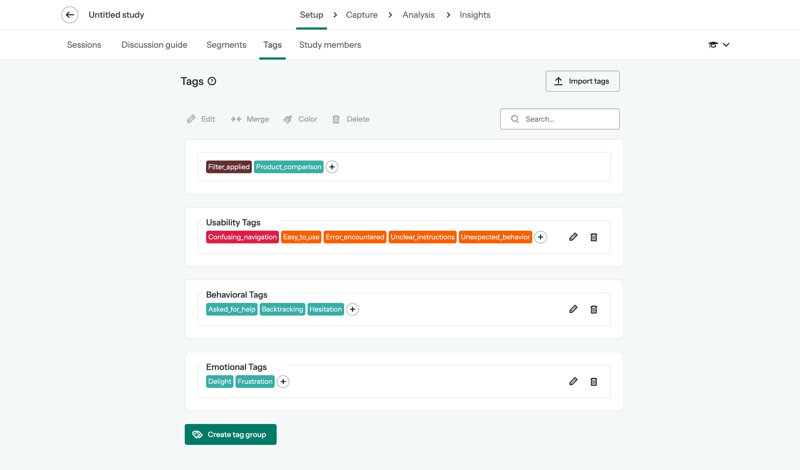Add a new tag to Emotional Tags
Screen dimensions: 800x470
[283, 381]
